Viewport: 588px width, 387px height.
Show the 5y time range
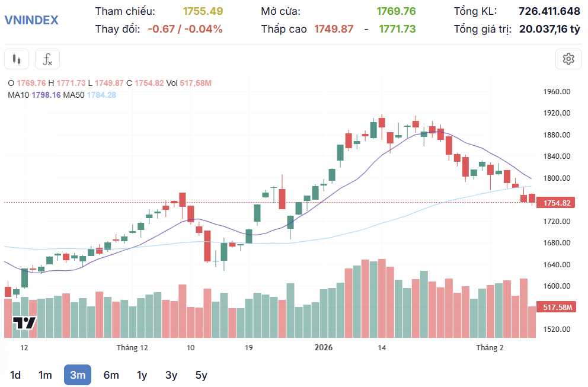tap(202, 375)
